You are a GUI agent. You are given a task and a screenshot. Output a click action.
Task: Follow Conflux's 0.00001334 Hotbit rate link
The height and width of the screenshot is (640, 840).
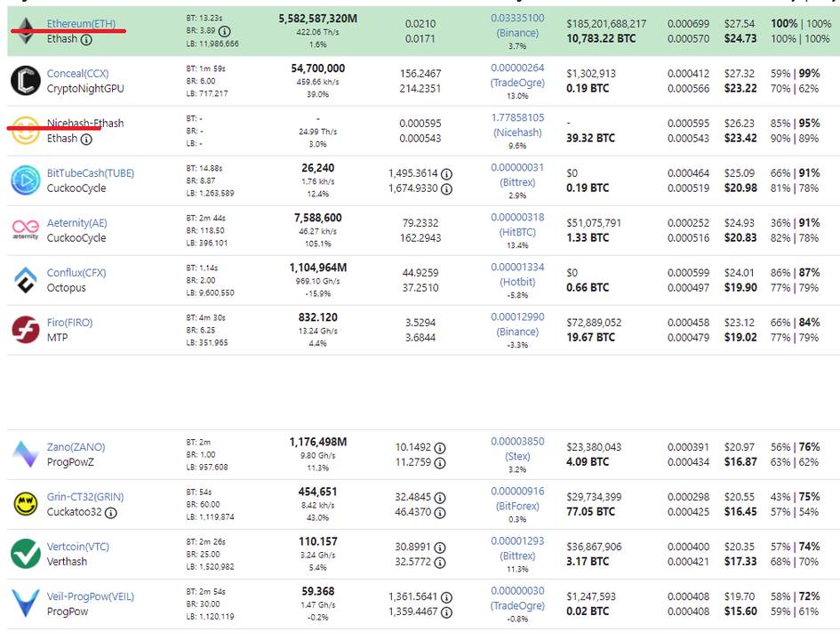[517, 274]
